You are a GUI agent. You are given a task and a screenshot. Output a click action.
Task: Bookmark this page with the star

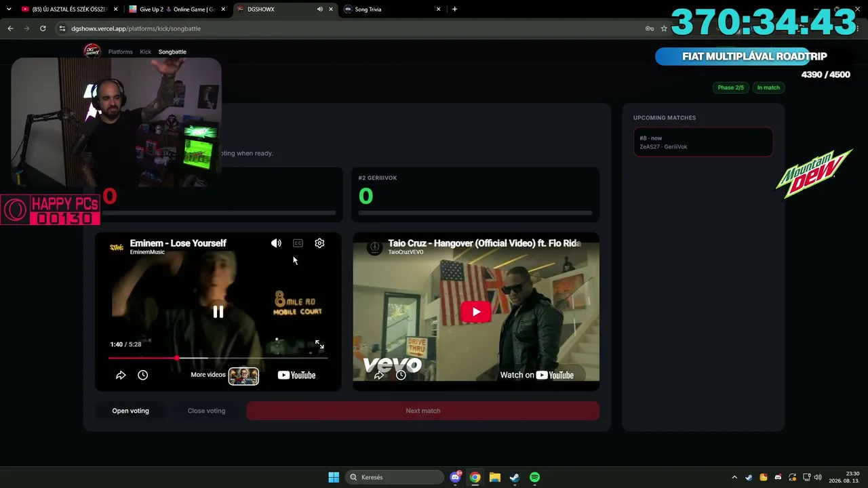[664, 28]
